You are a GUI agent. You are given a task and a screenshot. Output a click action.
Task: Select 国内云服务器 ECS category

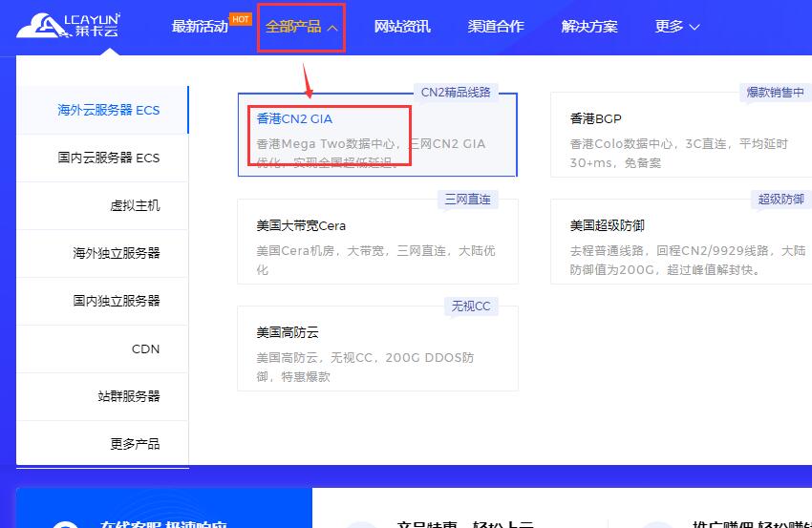click(x=102, y=158)
